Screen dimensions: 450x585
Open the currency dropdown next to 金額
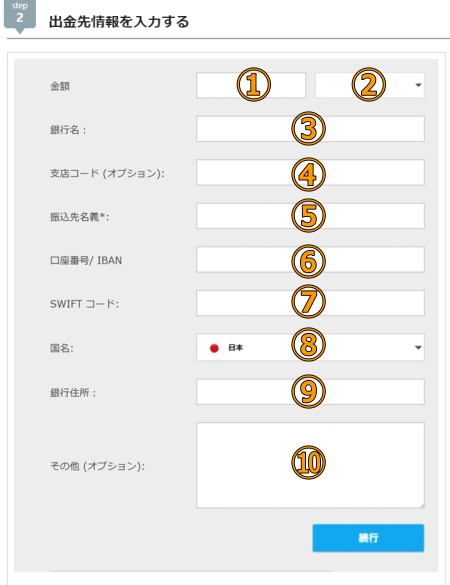370,85
